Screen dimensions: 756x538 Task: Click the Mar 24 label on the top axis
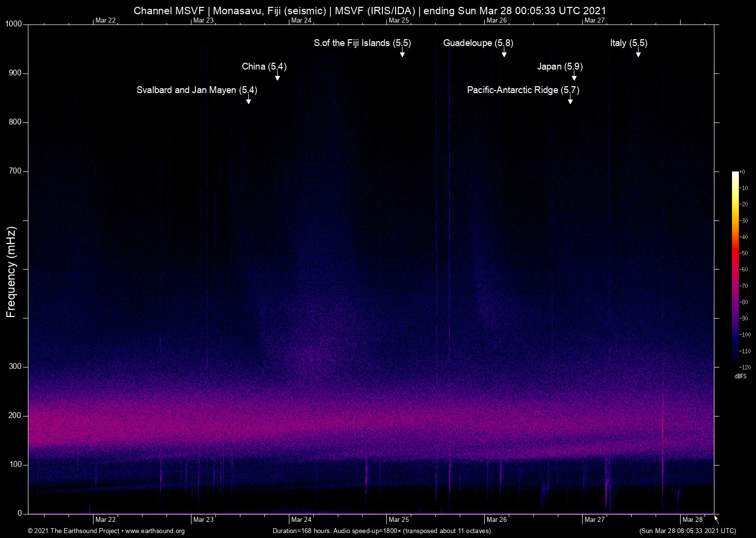tap(301, 20)
